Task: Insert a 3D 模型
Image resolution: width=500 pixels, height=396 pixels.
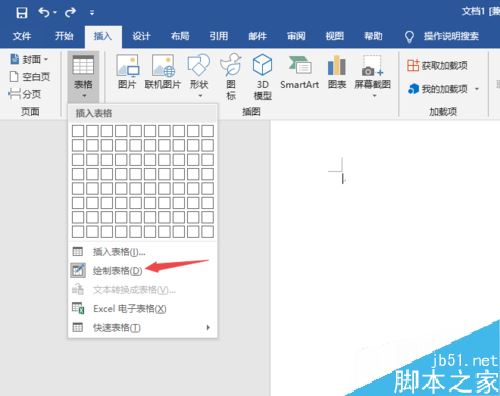Action: (x=263, y=77)
